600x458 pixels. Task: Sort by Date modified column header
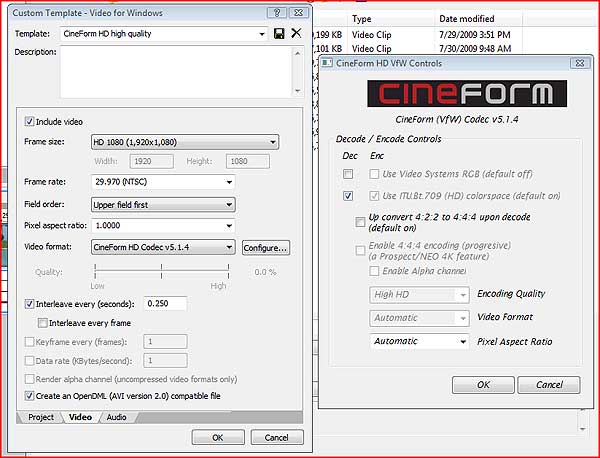[479, 19]
